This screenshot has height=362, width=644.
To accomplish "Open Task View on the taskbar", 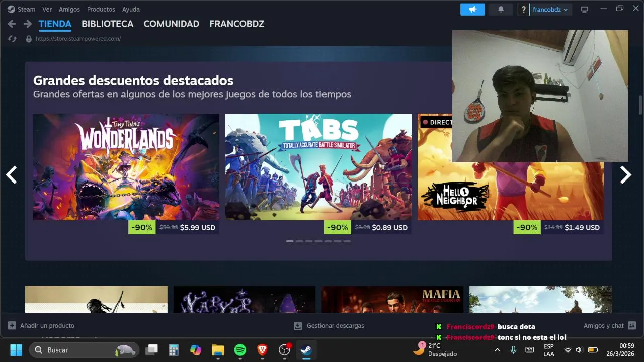I will 151,350.
